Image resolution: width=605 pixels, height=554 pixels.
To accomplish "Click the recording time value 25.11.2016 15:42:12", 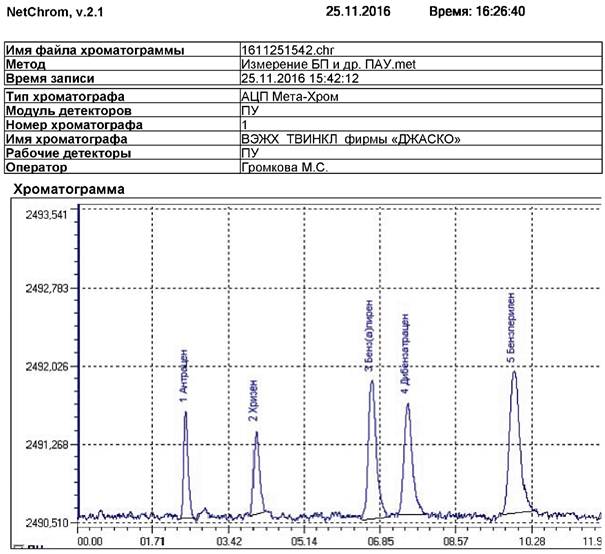I will (x=301, y=77).
